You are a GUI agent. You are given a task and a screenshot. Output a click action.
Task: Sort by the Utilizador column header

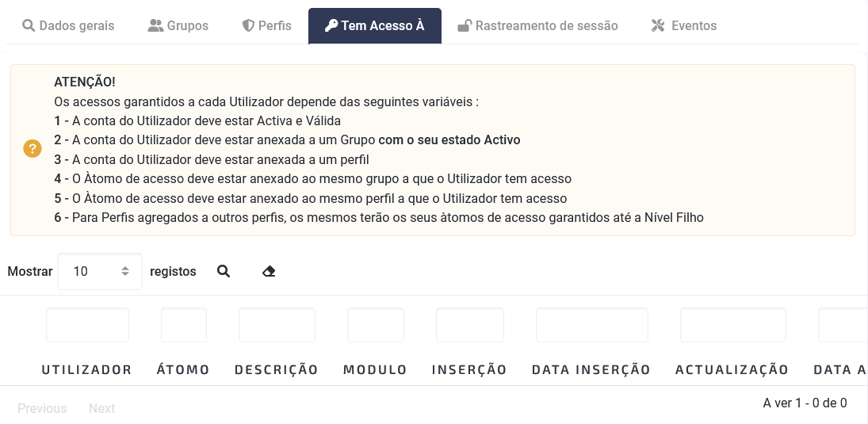point(87,370)
